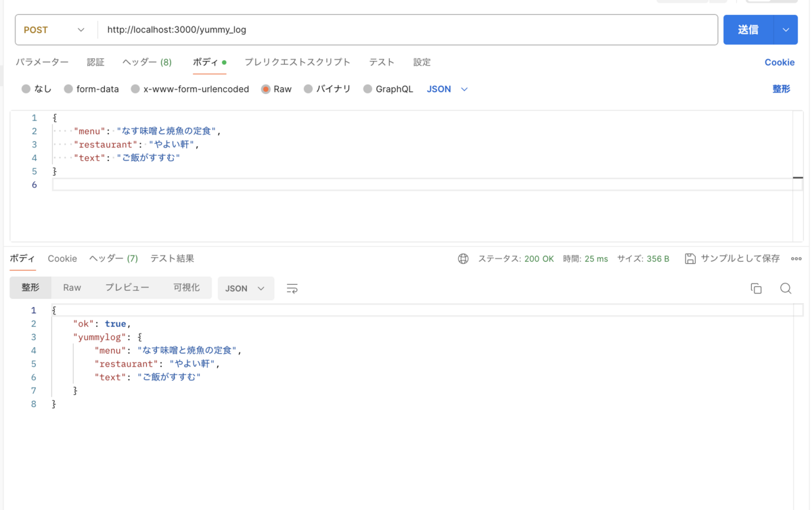
Task: Open the 設定 tab
Action: click(422, 62)
